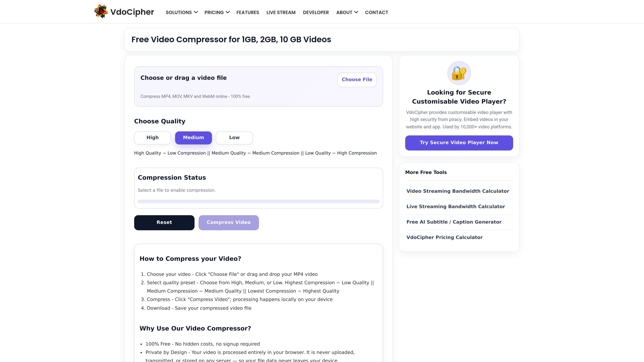Click "Download - Save your compressed video file" step
Viewport: 644px width, 362px height.
pyautogui.click(x=199, y=308)
